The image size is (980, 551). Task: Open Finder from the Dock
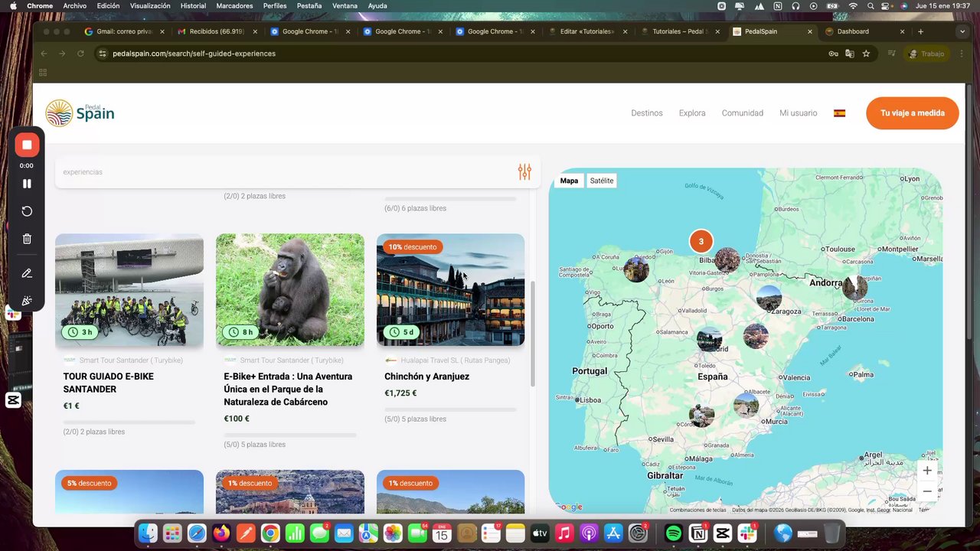click(148, 533)
